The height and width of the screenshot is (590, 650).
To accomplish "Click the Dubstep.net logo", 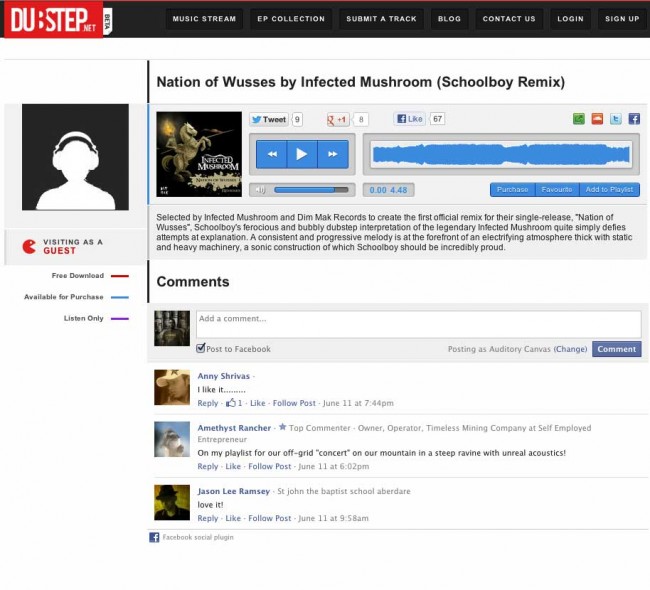I will click(53, 19).
